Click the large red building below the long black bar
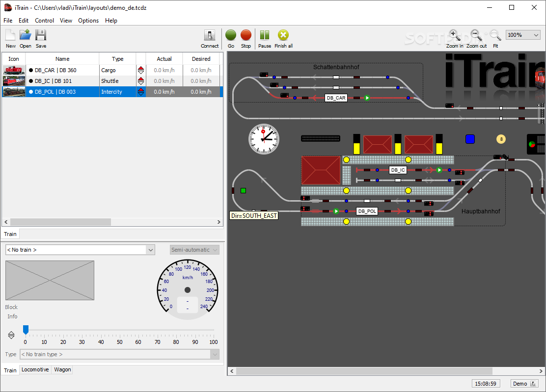The height and width of the screenshot is (392, 546). pyautogui.click(x=321, y=170)
